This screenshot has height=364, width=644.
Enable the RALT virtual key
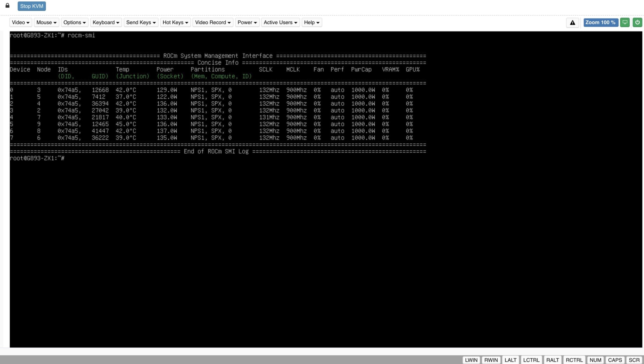coord(552,360)
